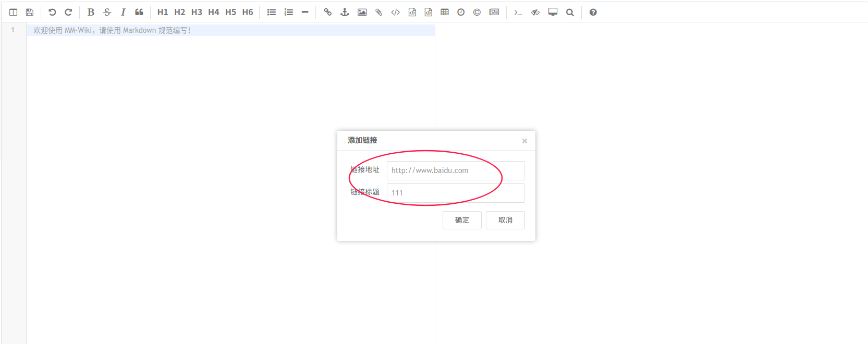Insert an H1 heading
This screenshot has height=344, width=868.
point(163,12)
